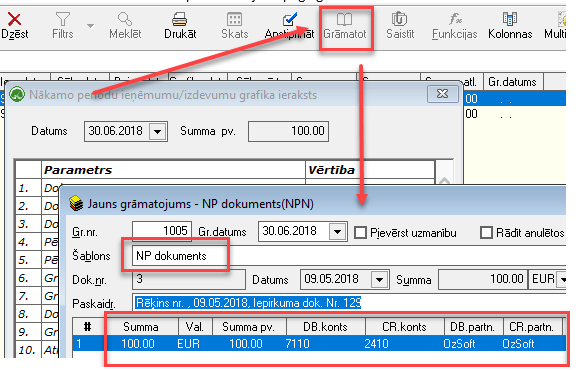Enable the Pievērst uzmanību checkbox
The width and height of the screenshot is (581, 370).
click(x=361, y=233)
